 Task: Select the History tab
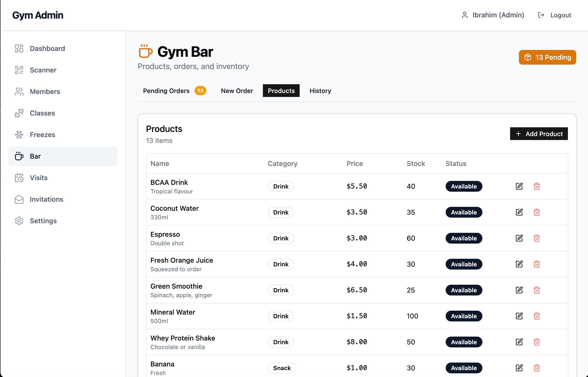click(x=320, y=91)
